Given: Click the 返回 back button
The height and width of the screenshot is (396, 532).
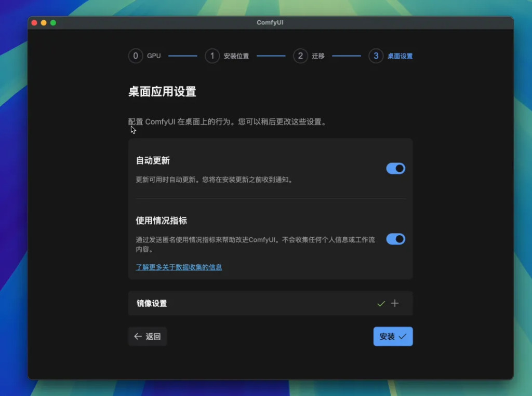Looking at the screenshot, I should tap(148, 336).
